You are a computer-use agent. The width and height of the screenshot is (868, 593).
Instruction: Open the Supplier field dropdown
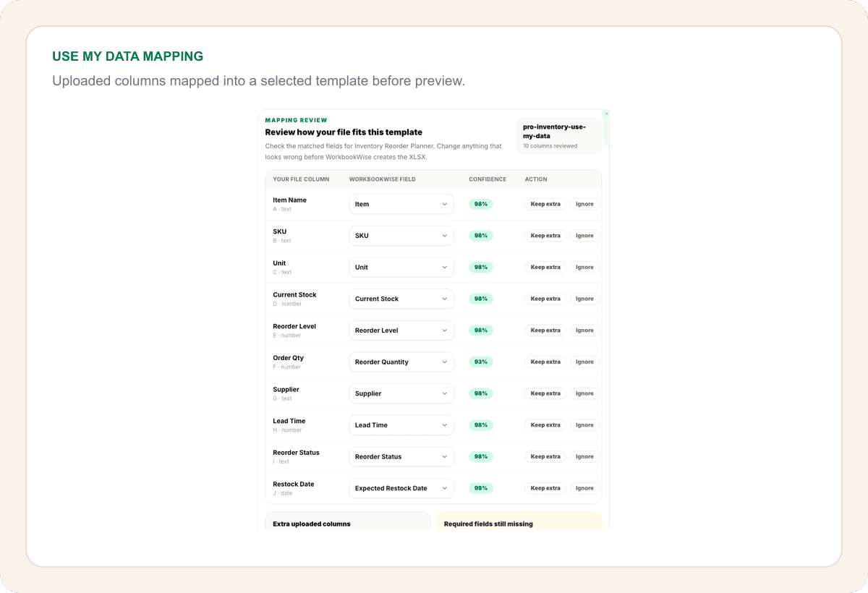coord(401,393)
